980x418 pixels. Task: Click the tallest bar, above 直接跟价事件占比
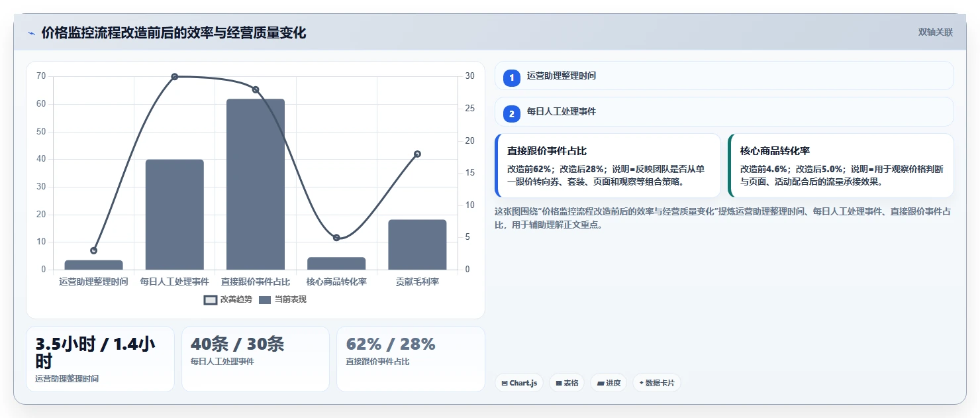[x=256, y=184]
